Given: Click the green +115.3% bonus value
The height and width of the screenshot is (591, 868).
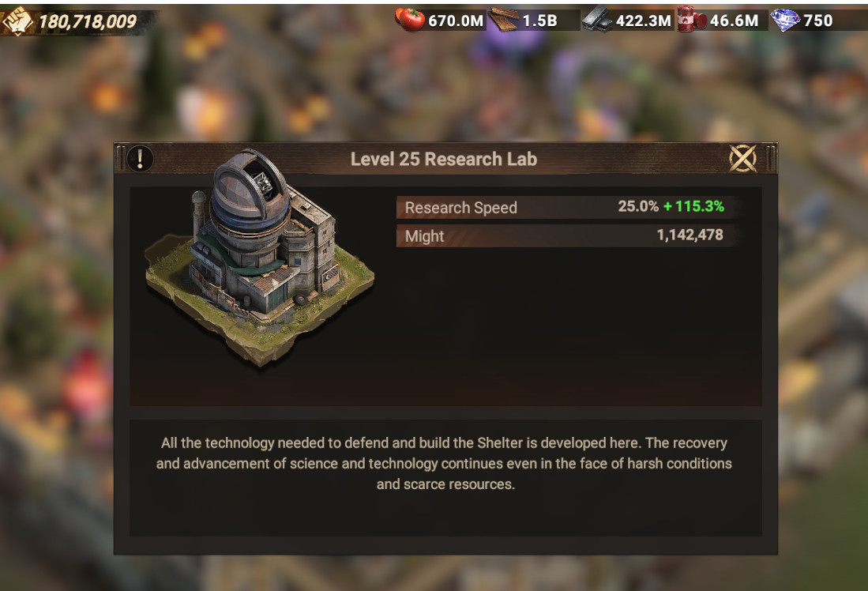Looking at the screenshot, I should (x=693, y=206).
